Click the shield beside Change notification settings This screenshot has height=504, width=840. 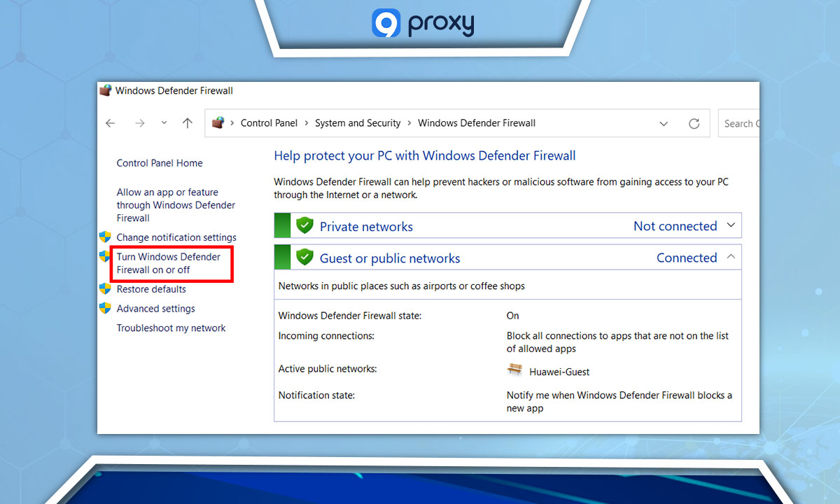[106, 237]
